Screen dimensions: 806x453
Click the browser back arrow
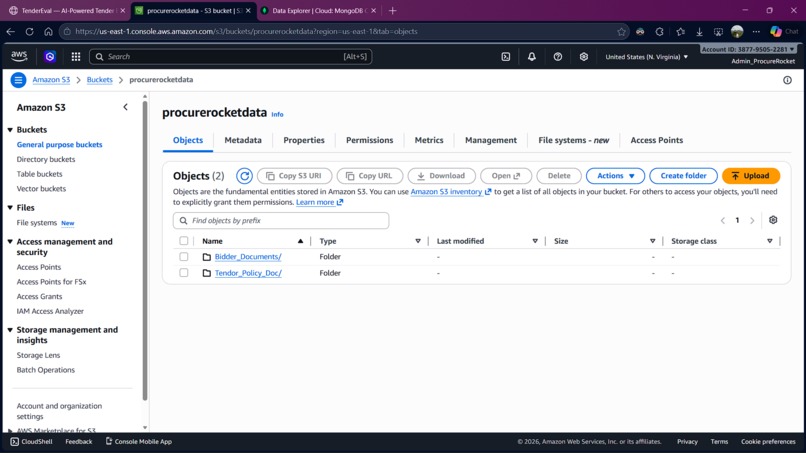point(10,31)
